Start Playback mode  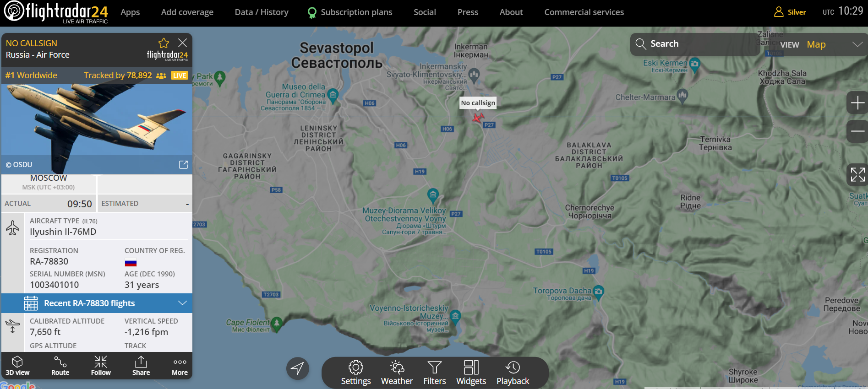pos(513,373)
